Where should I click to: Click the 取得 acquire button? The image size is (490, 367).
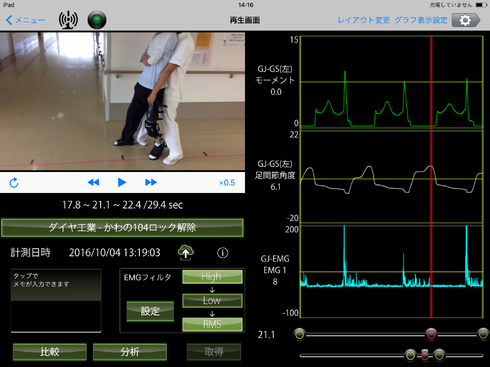pos(214,352)
